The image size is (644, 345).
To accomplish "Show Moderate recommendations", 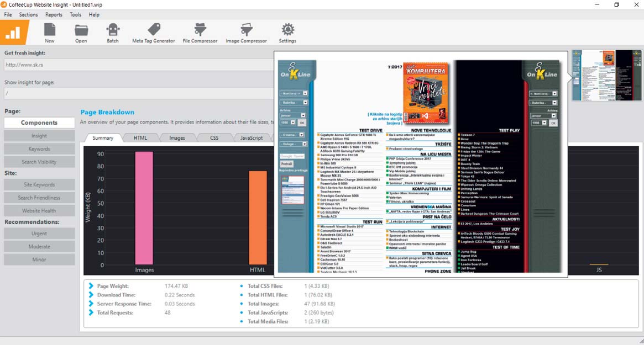I will pyautogui.click(x=39, y=247).
